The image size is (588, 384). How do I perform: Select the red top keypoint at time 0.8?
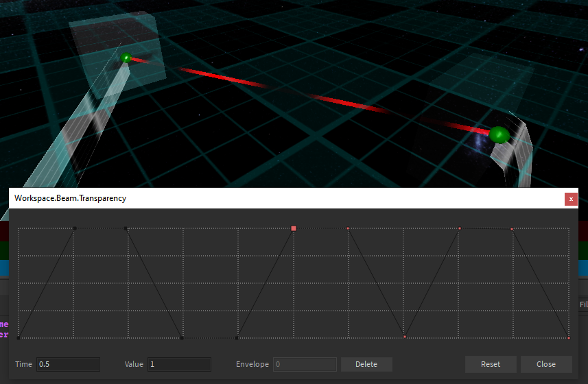tap(460, 228)
